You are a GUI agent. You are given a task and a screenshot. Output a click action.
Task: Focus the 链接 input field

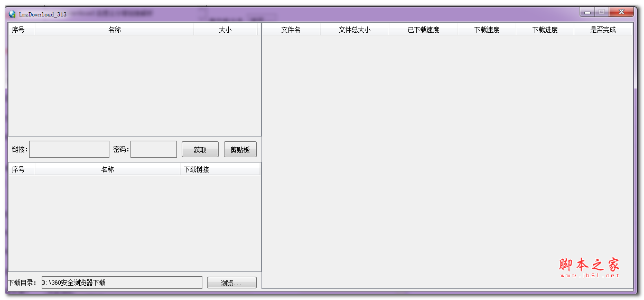(69, 149)
